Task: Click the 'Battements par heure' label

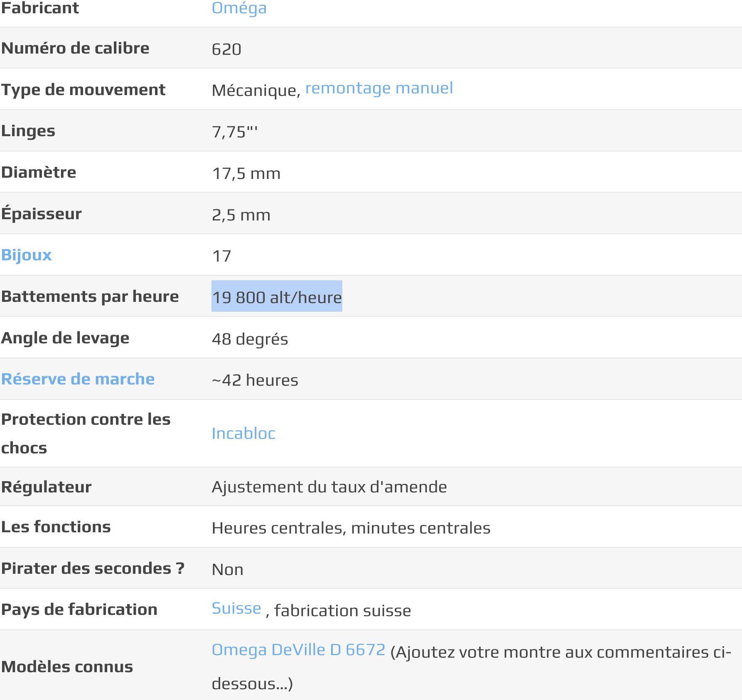Action: click(x=90, y=296)
